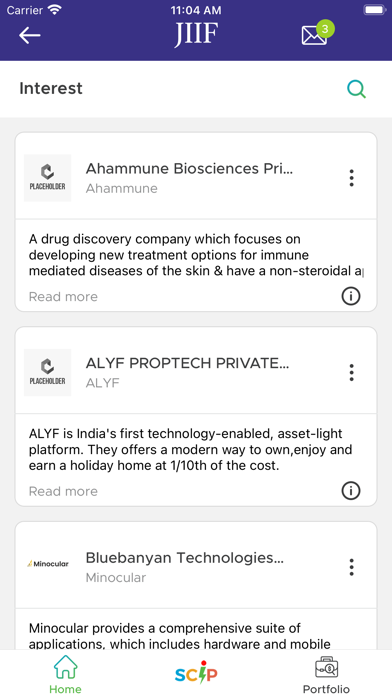Tap Ahammune placeholder logo thumbnail
This screenshot has width=392, height=696.
point(48,178)
